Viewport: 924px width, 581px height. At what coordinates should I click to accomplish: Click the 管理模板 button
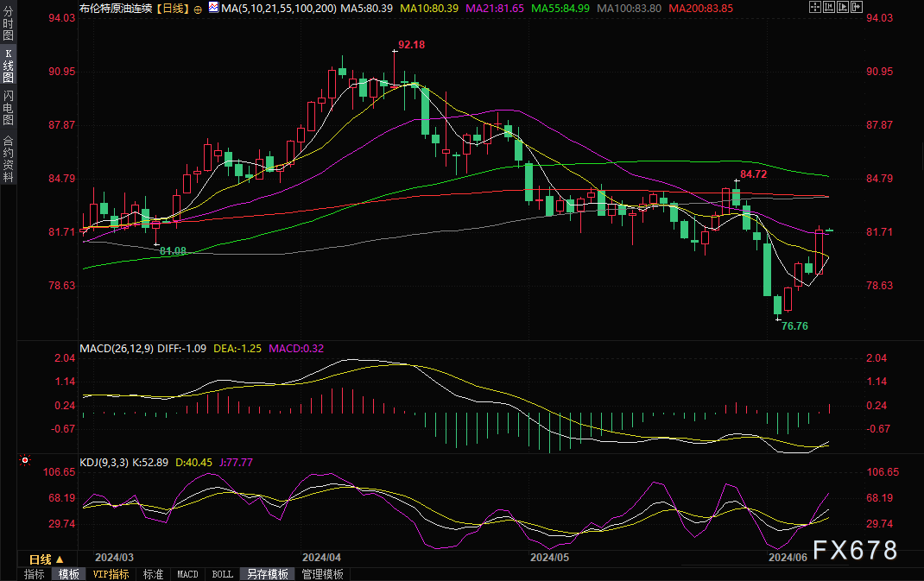[322, 574]
